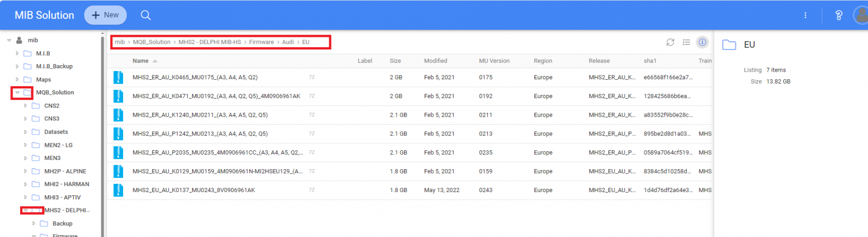Select MH2P - ALPINE folder in tree

[x=65, y=171]
